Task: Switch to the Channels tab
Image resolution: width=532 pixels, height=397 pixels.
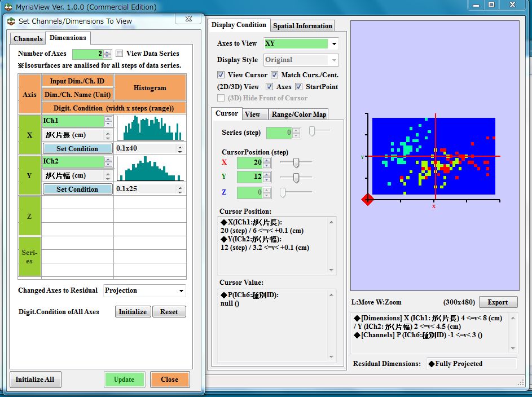Action: (x=28, y=39)
